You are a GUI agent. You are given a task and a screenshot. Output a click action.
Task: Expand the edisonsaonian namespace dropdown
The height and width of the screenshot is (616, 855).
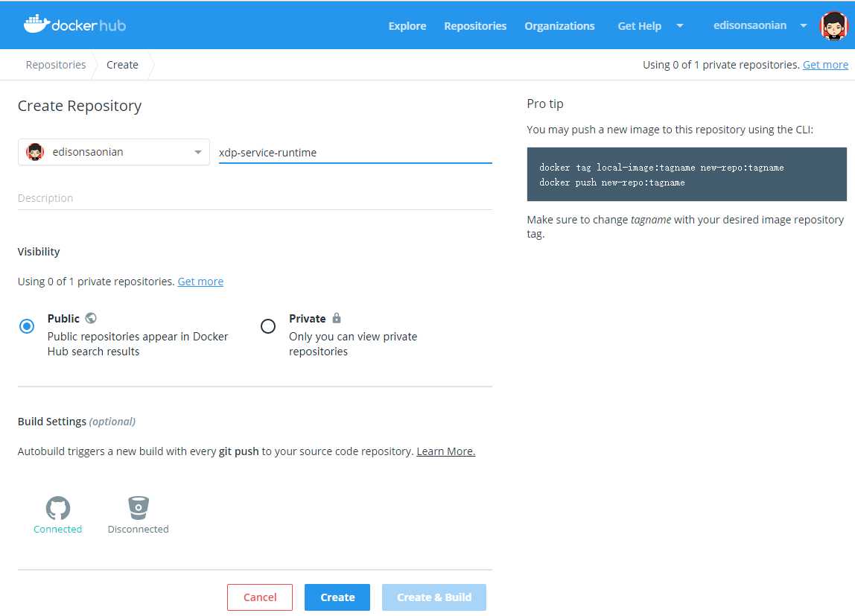click(114, 152)
